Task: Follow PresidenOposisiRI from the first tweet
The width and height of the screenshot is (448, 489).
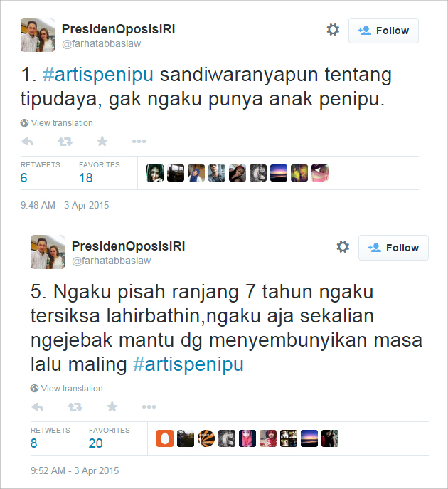Action: [x=383, y=31]
